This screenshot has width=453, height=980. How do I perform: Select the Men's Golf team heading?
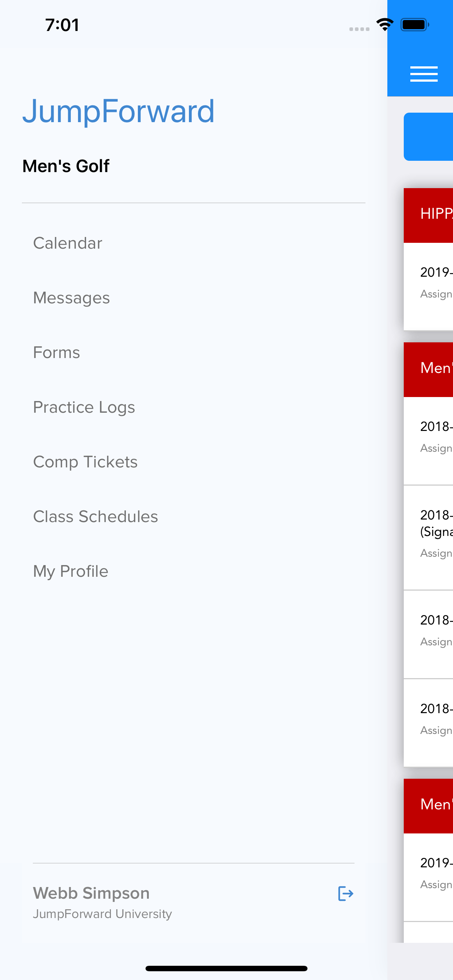66,166
